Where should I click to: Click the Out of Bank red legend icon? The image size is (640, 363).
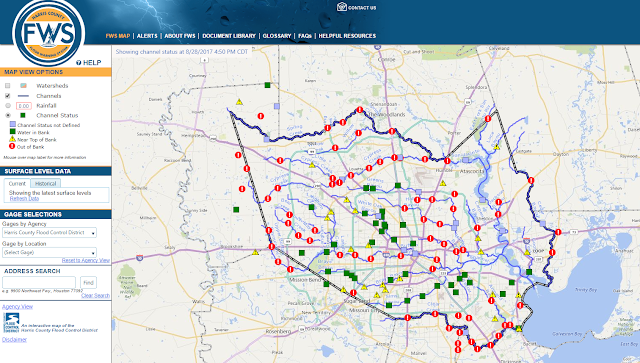(x=12, y=146)
